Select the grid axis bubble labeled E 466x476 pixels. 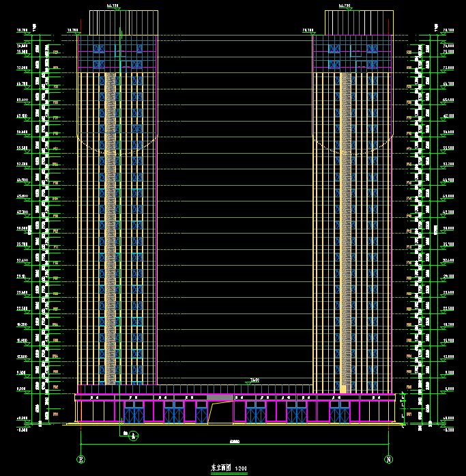81,459
